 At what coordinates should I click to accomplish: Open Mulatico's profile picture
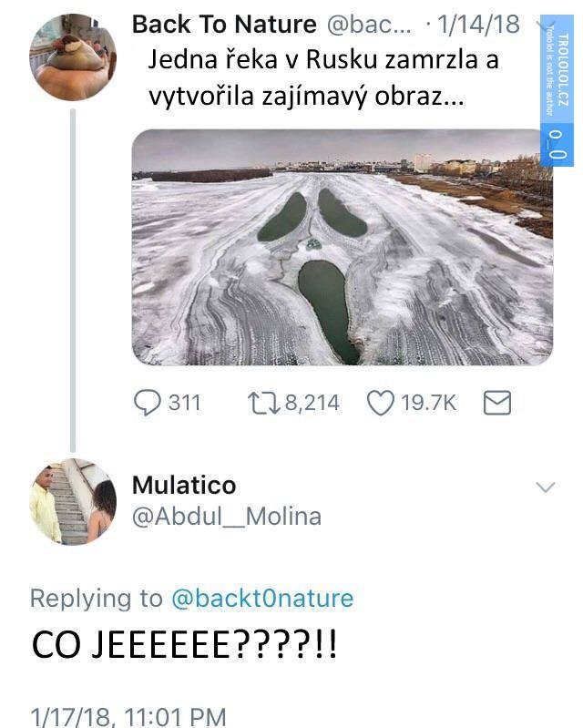tap(77, 501)
